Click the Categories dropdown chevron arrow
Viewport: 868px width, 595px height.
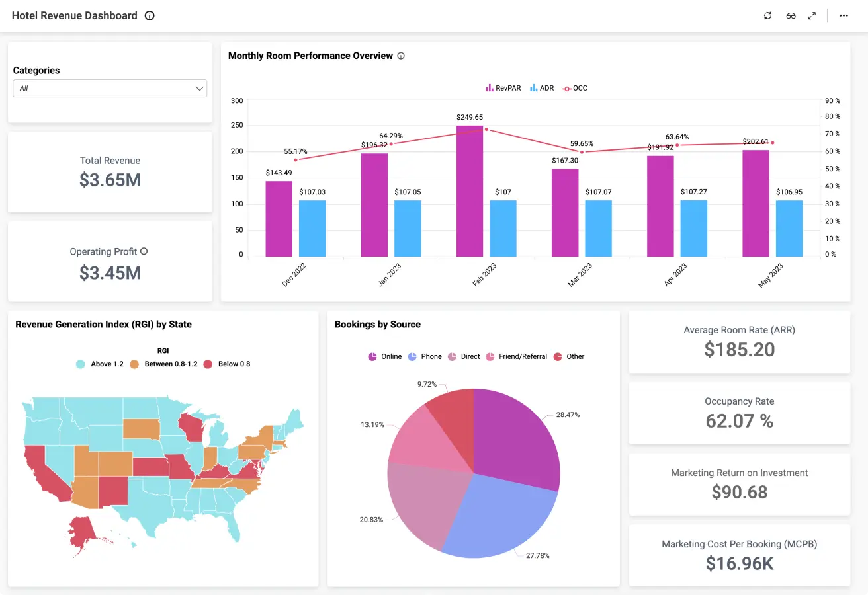click(199, 89)
